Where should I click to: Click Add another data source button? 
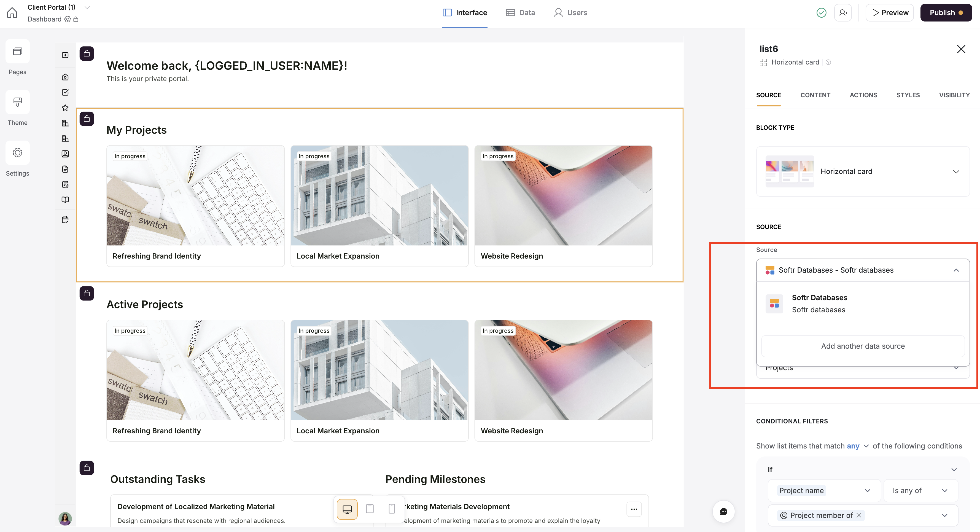click(x=862, y=346)
